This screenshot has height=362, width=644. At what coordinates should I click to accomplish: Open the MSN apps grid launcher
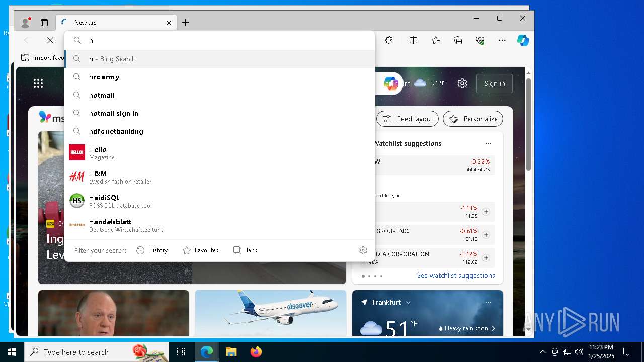click(x=38, y=83)
